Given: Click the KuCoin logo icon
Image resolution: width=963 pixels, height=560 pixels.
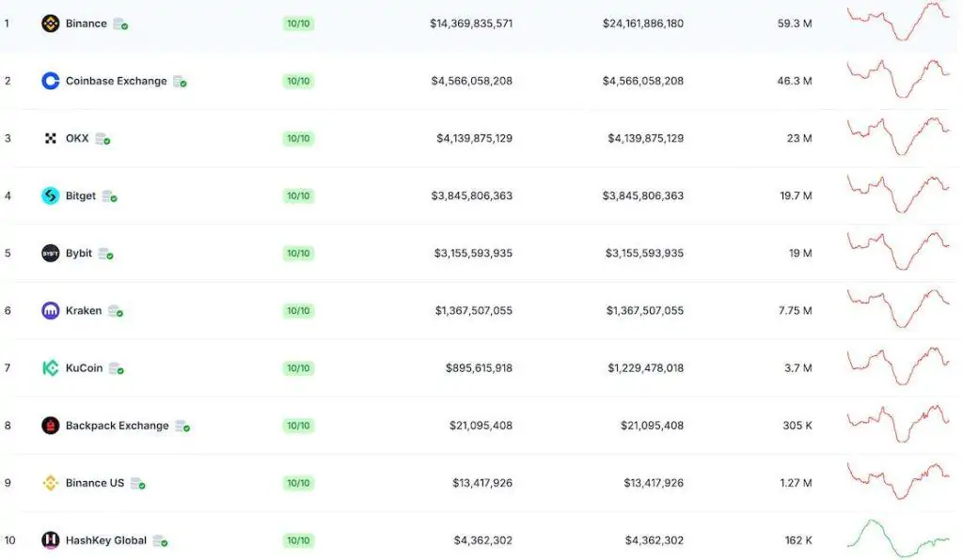Looking at the screenshot, I should point(51,368).
